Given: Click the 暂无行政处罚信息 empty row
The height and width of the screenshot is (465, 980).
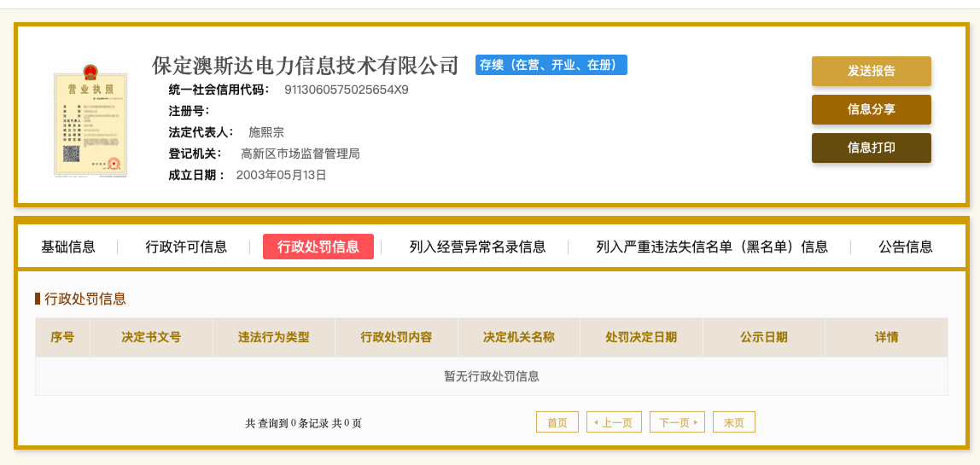Looking at the screenshot, I should click(x=491, y=376).
